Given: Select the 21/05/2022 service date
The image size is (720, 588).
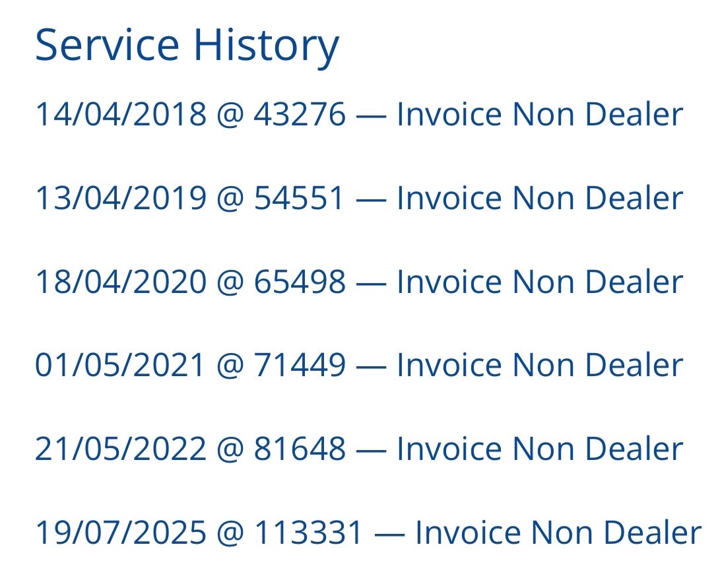Looking at the screenshot, I should (x=121, y=449).
